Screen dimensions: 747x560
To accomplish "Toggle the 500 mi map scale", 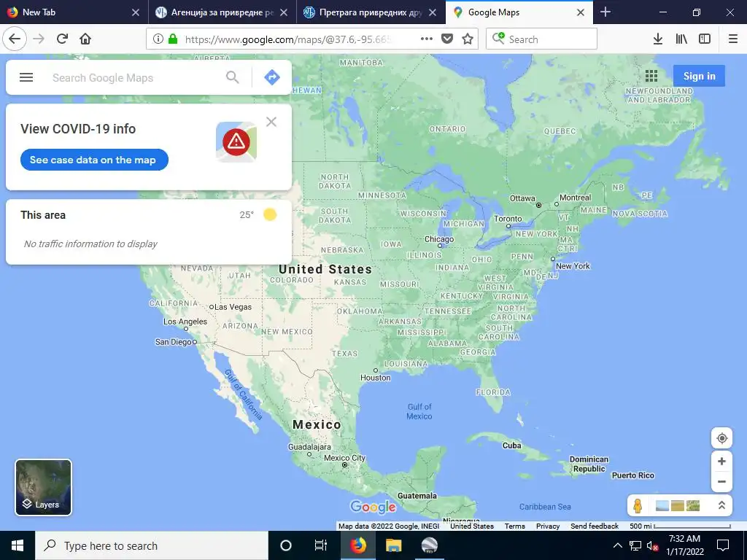I will (680, 526).
